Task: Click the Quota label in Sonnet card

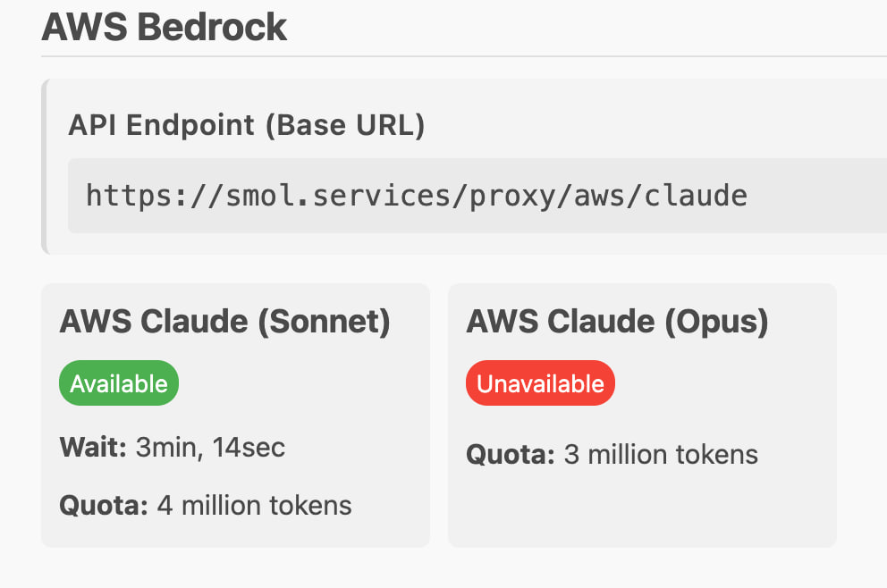Action: pos(103,505)
